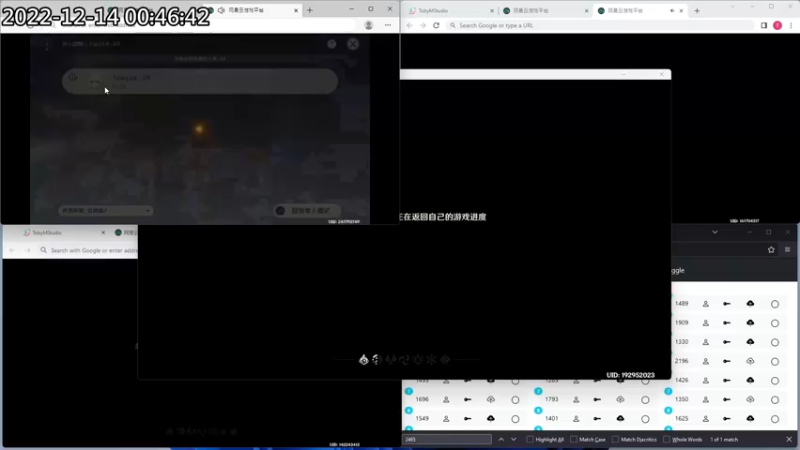The height and width of the screenshot is (450, 800).
Task: Open Chrome's three-dot menu
Action: [791, 25]
